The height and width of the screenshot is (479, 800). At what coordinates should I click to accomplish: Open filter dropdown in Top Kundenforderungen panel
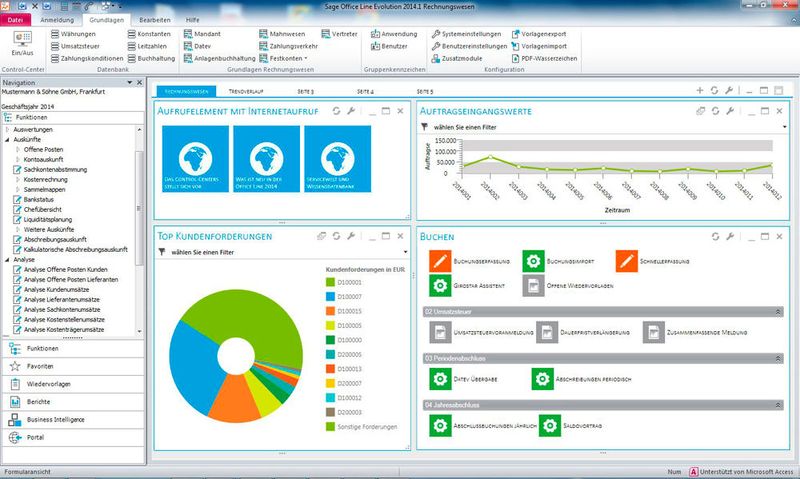405,252
